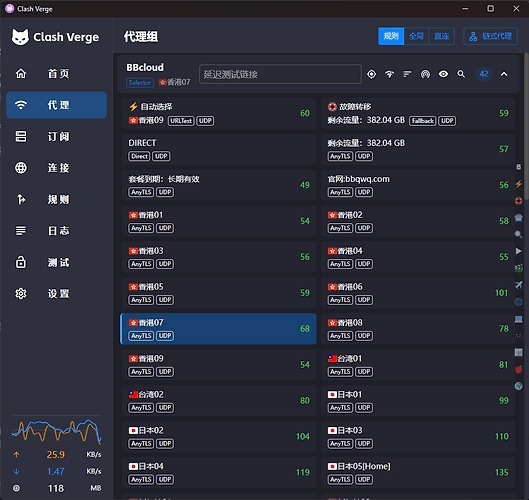Click the delay test URL broadcast icon
The width and height of the screenshot is (529, 500).
[x=425, y=74]
